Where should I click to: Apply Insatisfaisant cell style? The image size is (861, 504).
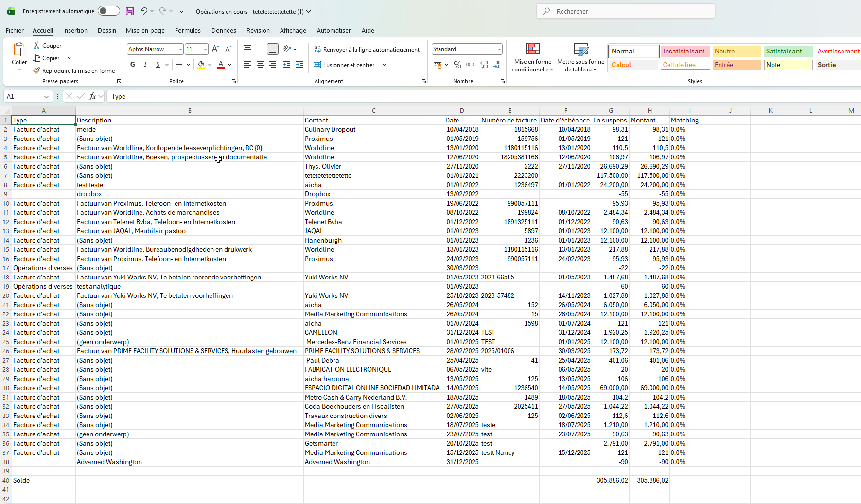click(x=685, y=52)
